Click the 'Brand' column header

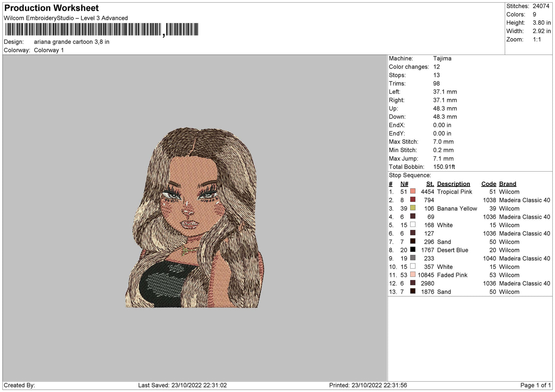point(507,184)
